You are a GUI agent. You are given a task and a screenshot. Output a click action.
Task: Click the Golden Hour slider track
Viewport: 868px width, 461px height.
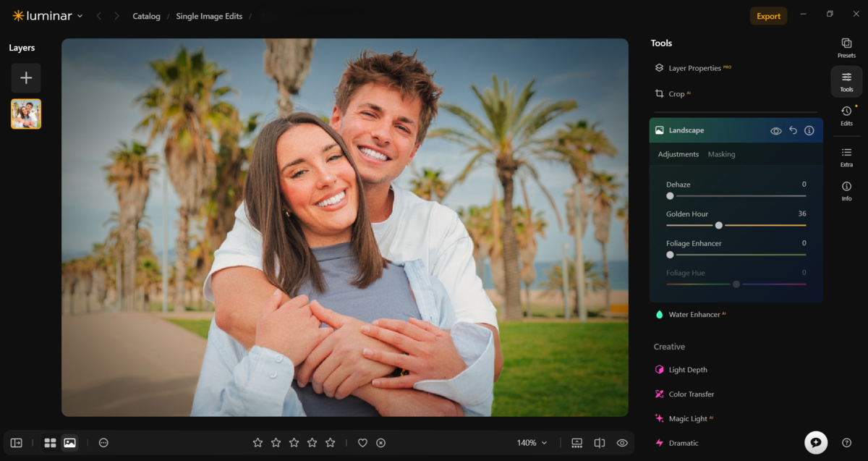tap(736, 225)
